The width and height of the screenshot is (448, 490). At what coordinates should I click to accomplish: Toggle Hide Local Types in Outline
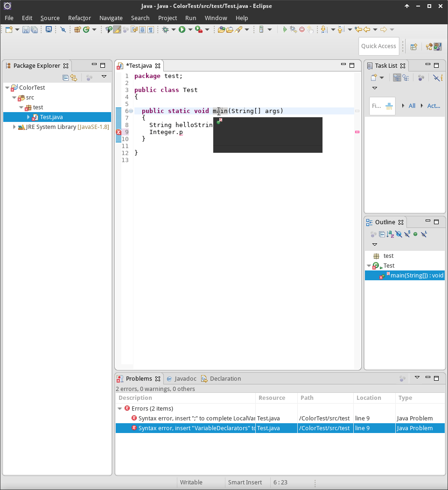click(x=424, y=234)
